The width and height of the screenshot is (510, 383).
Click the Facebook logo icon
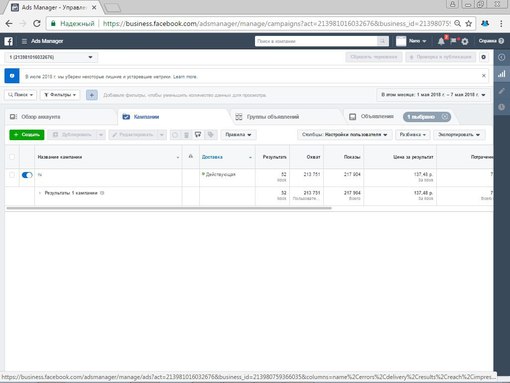pyautogui.click(x=8, y=41)
